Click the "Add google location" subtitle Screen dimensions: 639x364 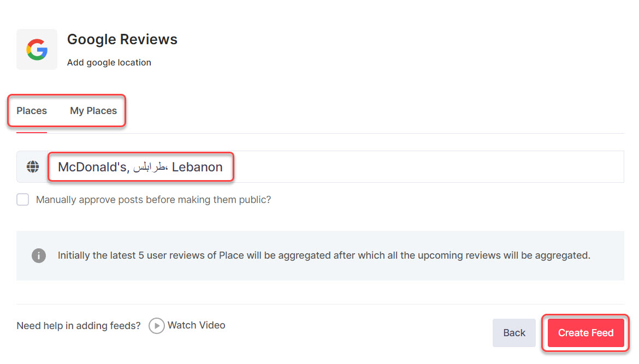tap(109, 62)
